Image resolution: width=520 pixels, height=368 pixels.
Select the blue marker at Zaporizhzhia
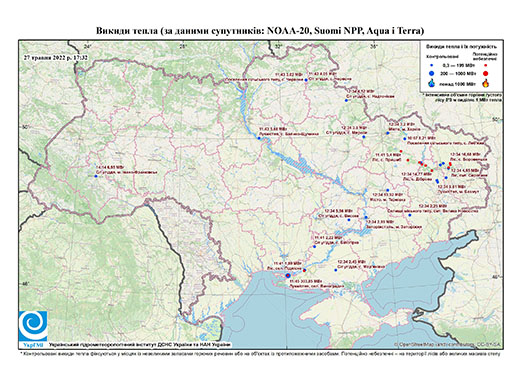(366, 218)
